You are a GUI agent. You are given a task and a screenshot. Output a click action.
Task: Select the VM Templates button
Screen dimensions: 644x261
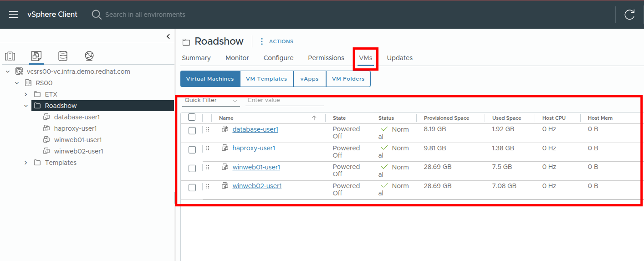pos(266,79)
